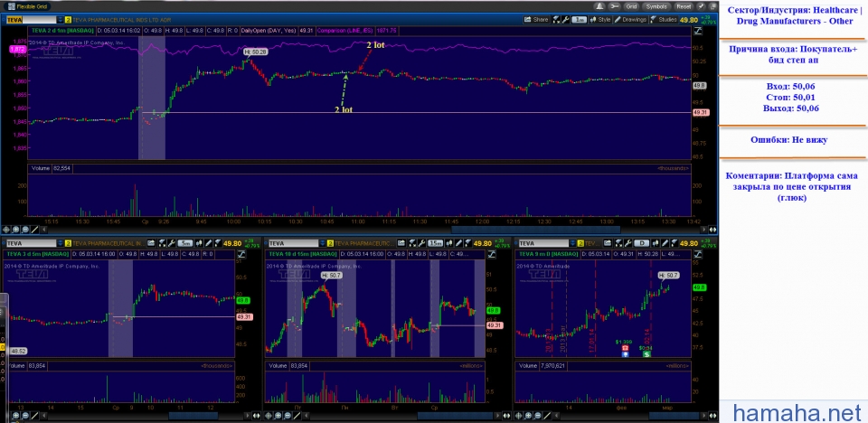Click the link/chain icon in the top bar
This screenshot has width=868, height=423.
click(x=615, y=6)
